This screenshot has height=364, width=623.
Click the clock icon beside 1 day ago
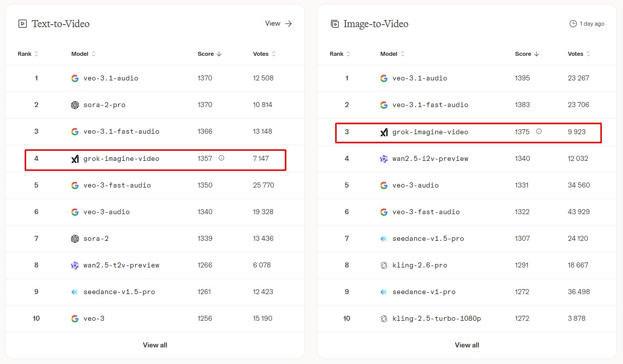point(573,24)
